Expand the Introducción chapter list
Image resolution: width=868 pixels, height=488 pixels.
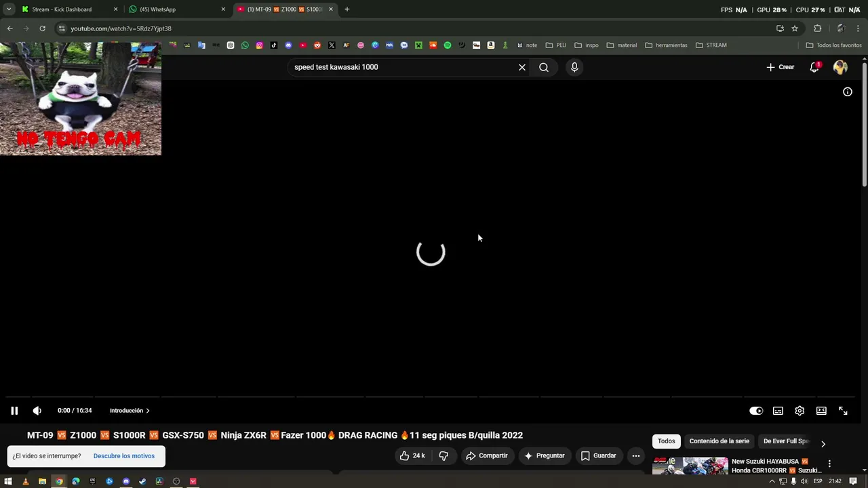(x=130, y=411)
